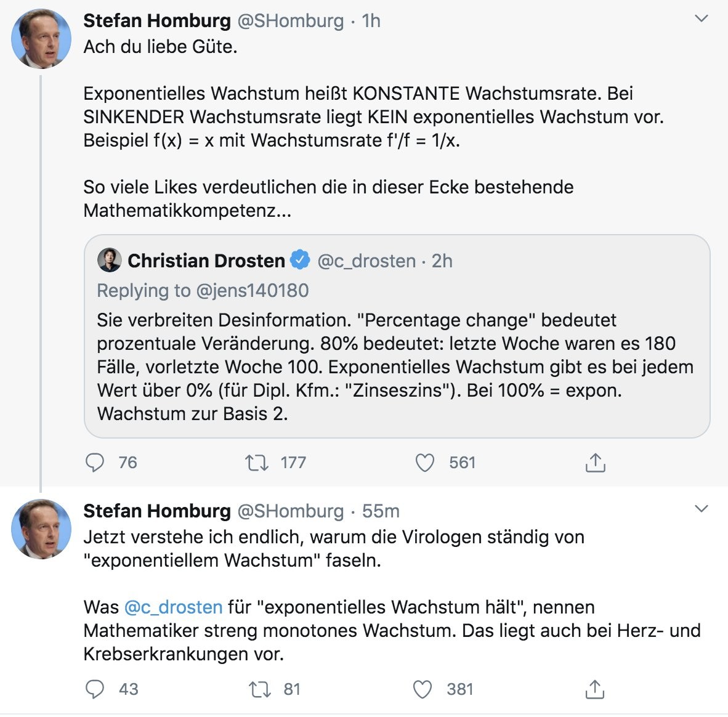Share the first tweet via share icon
Screen dimensions: 728x717
point(595,463)
